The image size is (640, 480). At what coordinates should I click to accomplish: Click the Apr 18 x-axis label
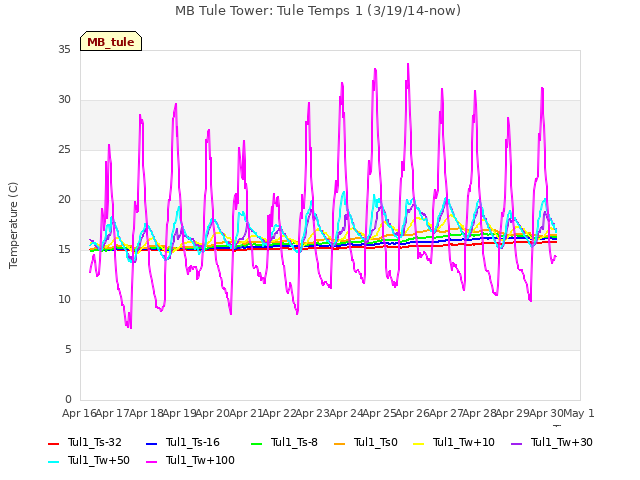pyautogui.click(x=146, y=413)
